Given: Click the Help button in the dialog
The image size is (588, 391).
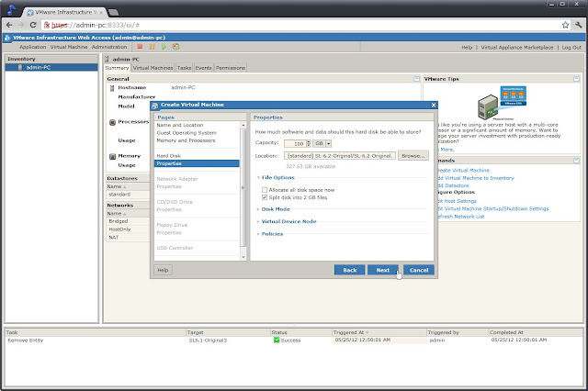Looking at the screenshot, I should [163, 270].
